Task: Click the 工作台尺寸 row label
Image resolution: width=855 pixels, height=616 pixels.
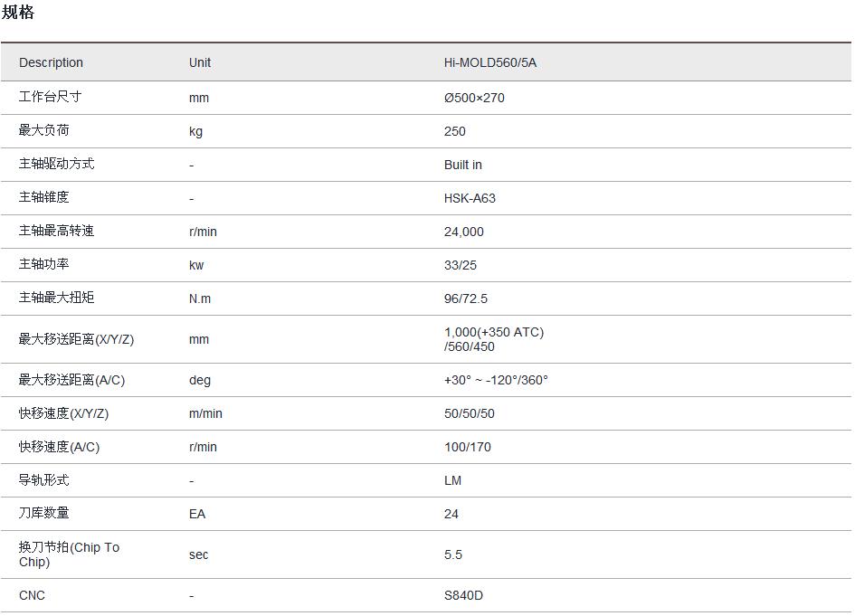Action: coord(50,97)
